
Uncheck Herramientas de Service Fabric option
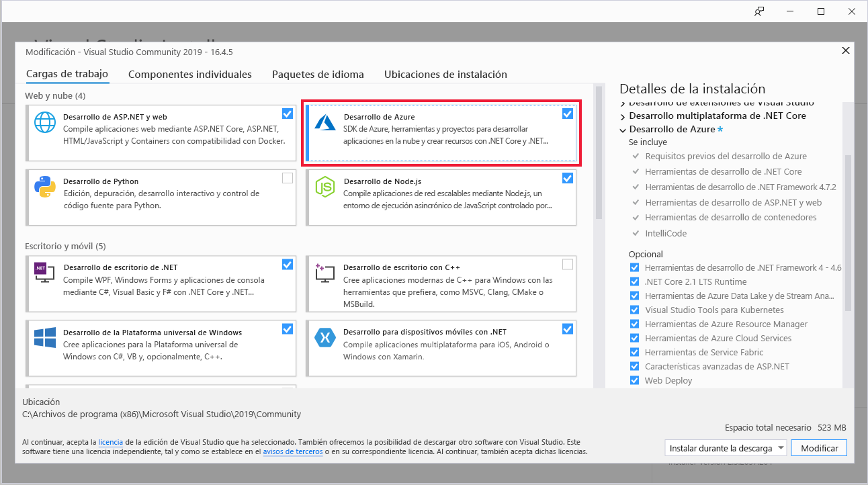click(x=634, y=352)
